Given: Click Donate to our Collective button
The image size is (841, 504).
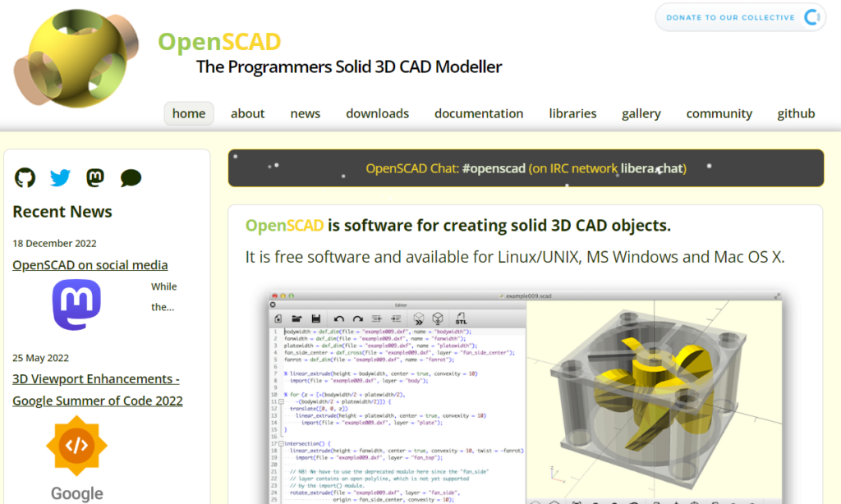Looking at the screenshot, I should pyautogui.click(x=741, y=17).
